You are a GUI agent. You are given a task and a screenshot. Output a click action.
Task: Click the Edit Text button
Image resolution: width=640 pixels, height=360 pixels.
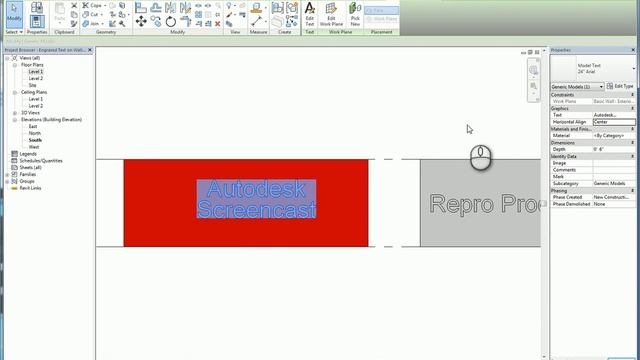[x=310, y=14]
